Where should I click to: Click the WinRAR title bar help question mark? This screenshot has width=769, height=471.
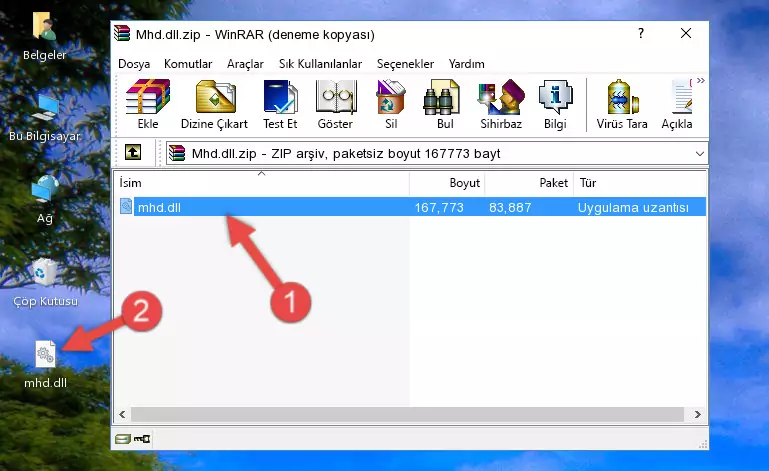click(641, 33)
